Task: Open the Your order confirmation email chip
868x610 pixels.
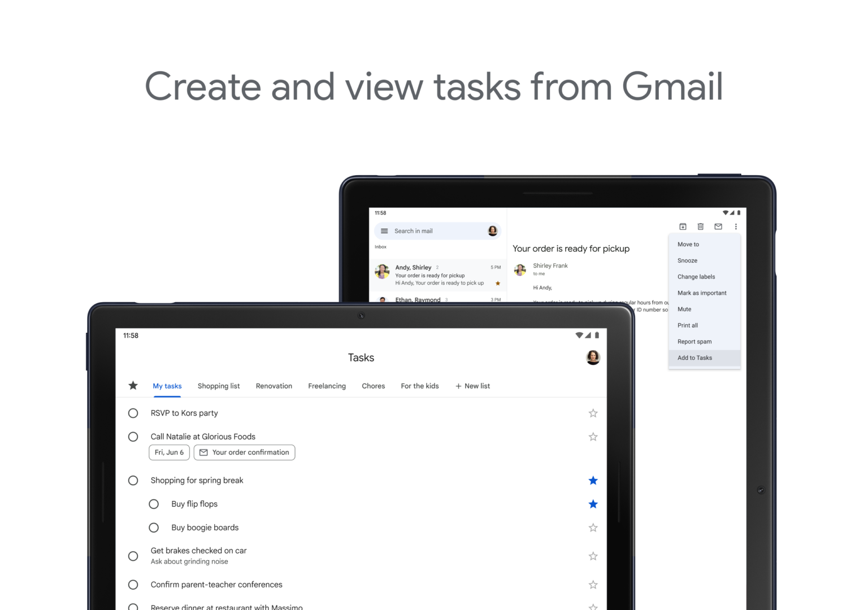Action: 244,452
